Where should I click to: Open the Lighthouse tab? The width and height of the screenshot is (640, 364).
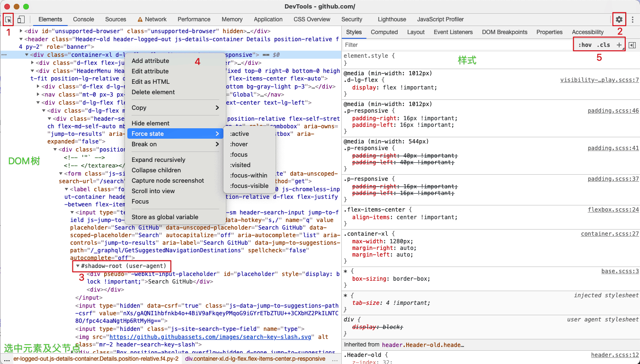[392, 19]
